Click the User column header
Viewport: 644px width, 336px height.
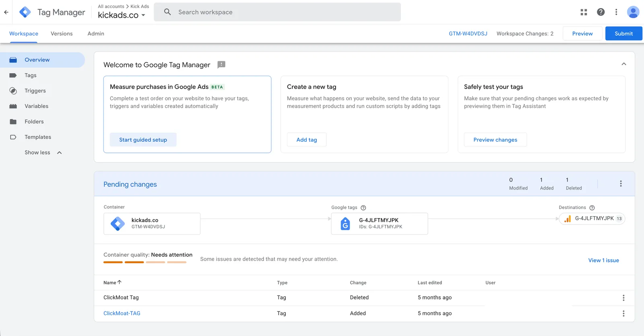tap(490, 283)
